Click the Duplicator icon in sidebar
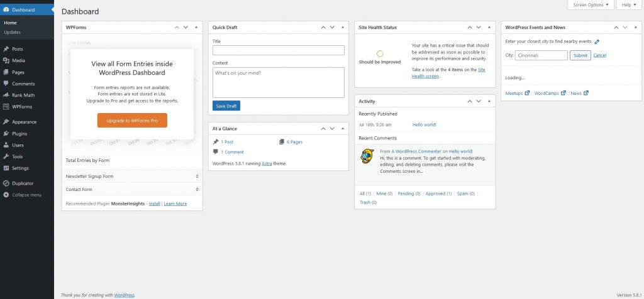 point(6,183)
